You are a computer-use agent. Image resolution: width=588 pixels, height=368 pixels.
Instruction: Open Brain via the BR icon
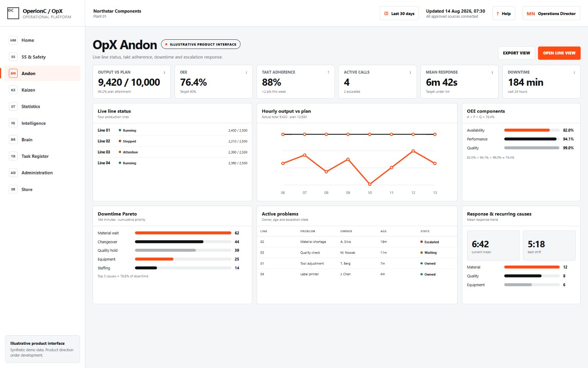click(13, 140)
